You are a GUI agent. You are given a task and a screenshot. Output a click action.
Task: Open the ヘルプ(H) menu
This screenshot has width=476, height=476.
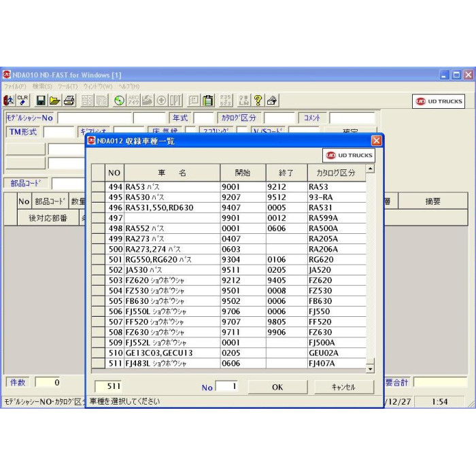tap(129, 86)
